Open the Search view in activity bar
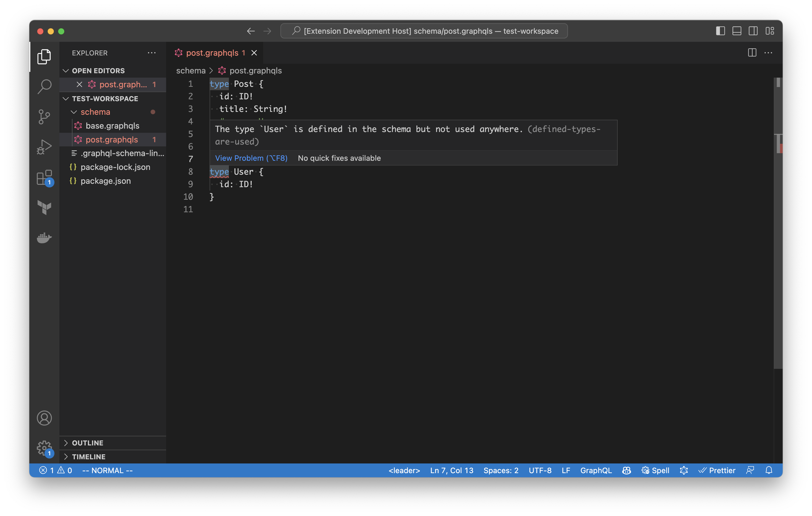 [x=44, y=86]
